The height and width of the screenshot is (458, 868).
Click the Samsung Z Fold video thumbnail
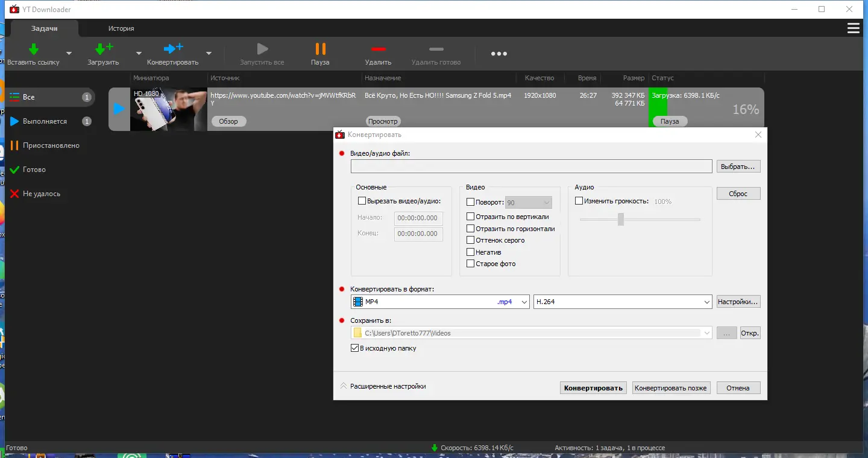tap(169, 109)
